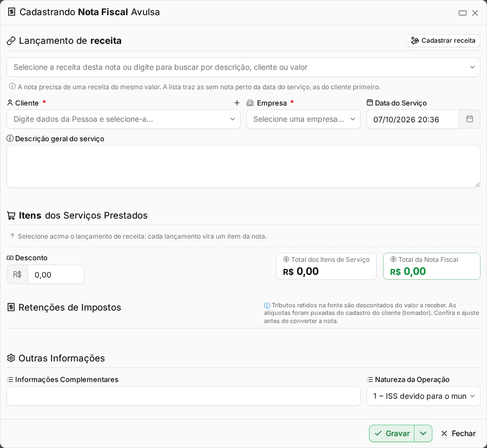Click the blue info icon by the tributos retidos note

coord(267,305)
